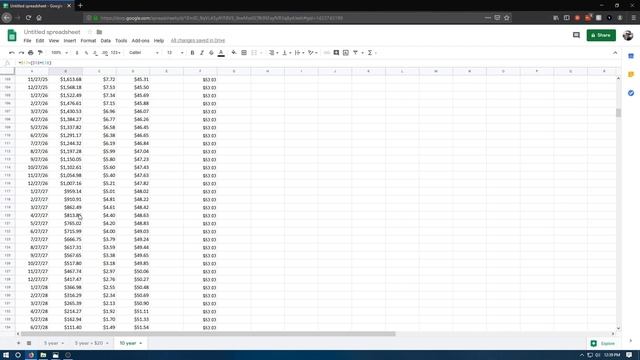640x360 pixels.
Task: Click the redo arrow in toolbar
Action: tap(21, 53)
